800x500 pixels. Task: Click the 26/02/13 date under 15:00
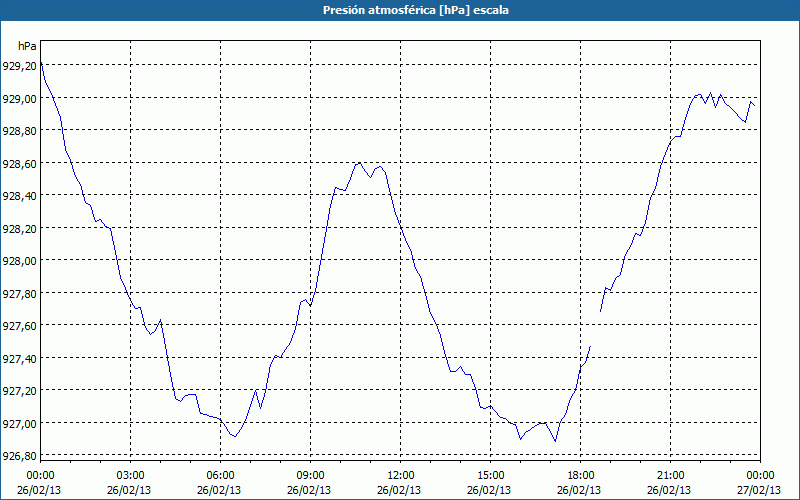489,490
